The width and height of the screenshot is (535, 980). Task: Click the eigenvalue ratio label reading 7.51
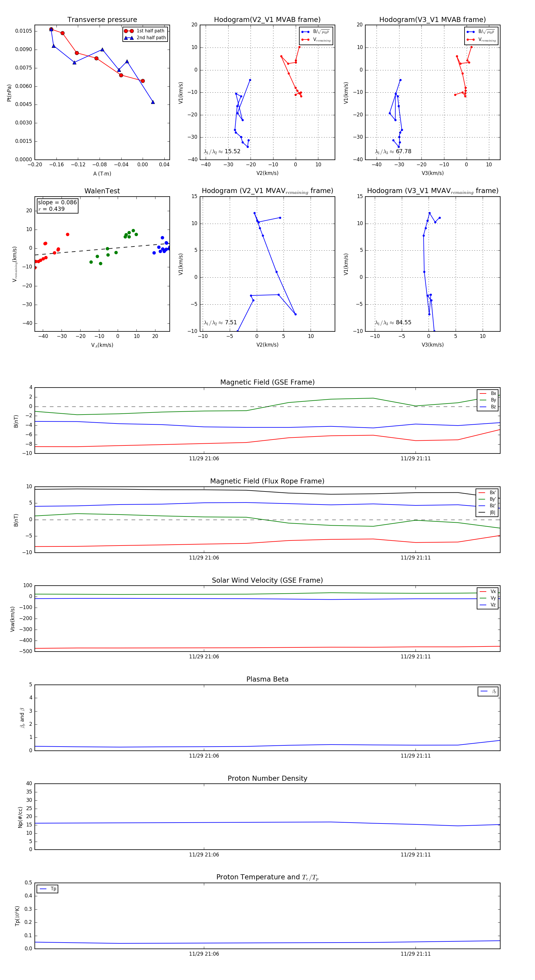[x=220, y=323]
